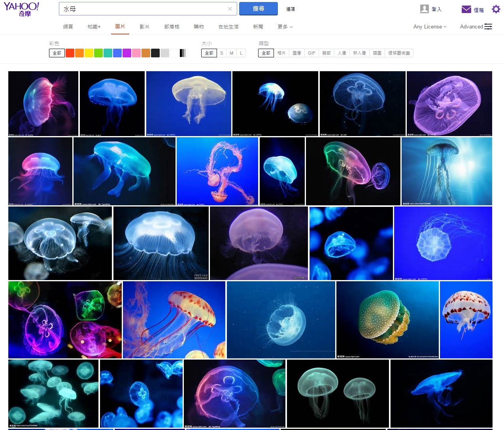The width and height of the screenshot is (504, 430).
Task: Expand the 更多 menu
Action: pos(285,27)
